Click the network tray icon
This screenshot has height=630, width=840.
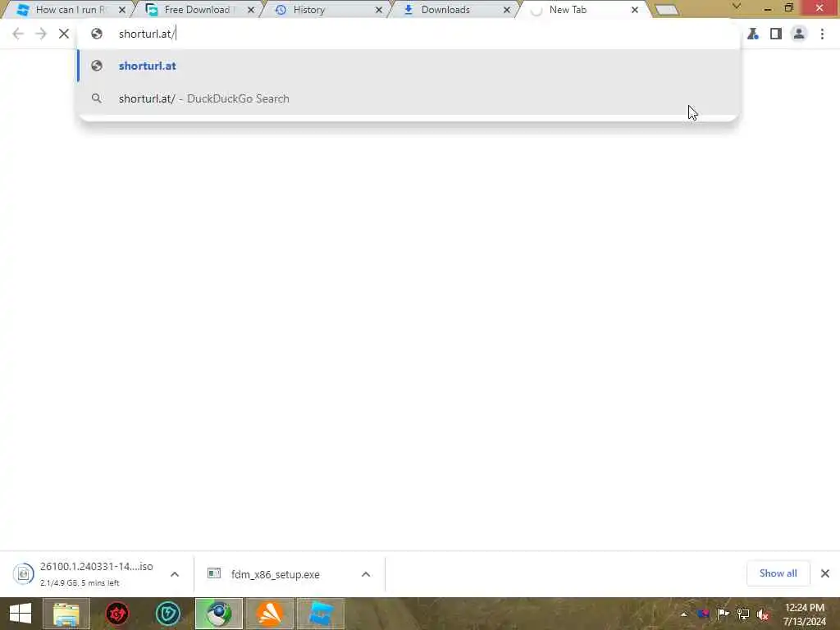click(x=743, y=614)
